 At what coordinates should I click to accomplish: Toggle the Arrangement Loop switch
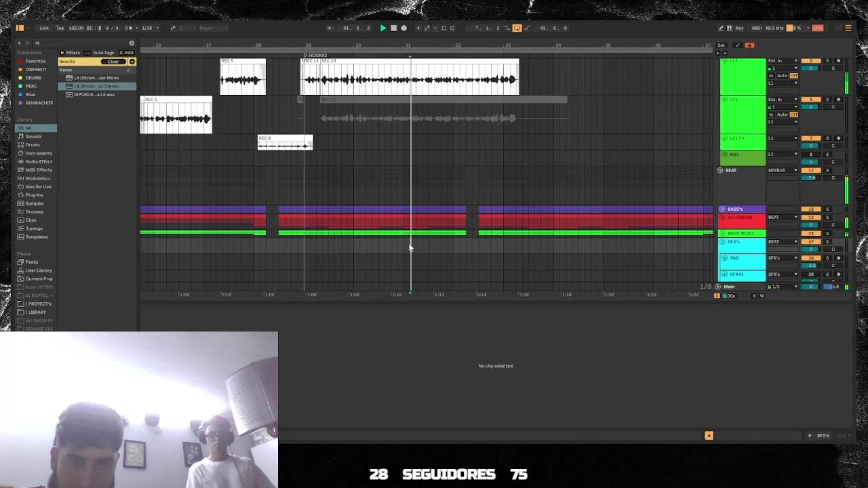point(517,28)
